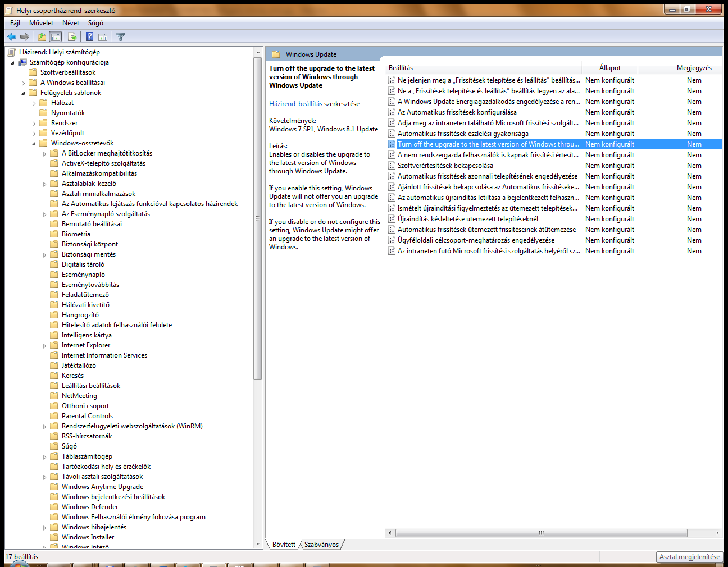Click the export list toolbar icon
Image resolution: width=728 pixels, height=567 pixels.
[72, 36]
